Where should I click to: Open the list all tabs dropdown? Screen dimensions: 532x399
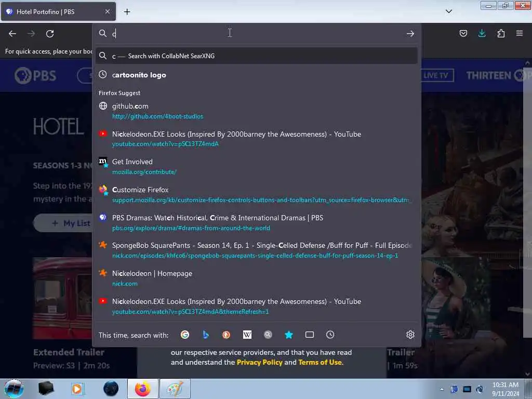click(x=448, y=11)
